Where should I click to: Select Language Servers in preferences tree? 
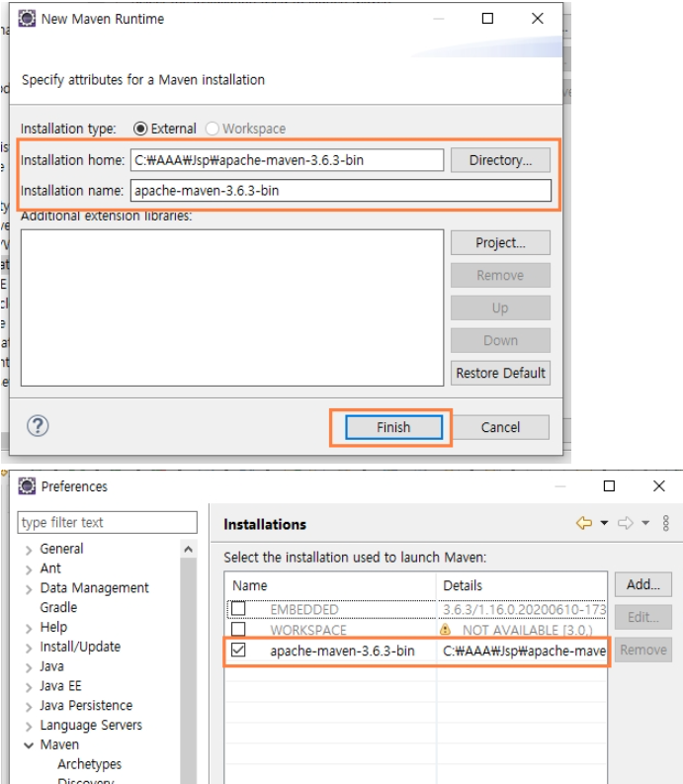(x=91, y=725)
